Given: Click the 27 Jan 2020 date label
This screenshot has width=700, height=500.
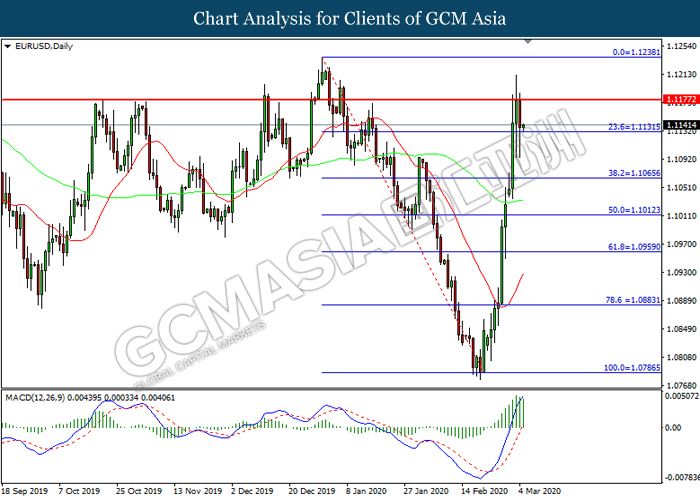Looking at the screenshot, I should click(425, 491).
